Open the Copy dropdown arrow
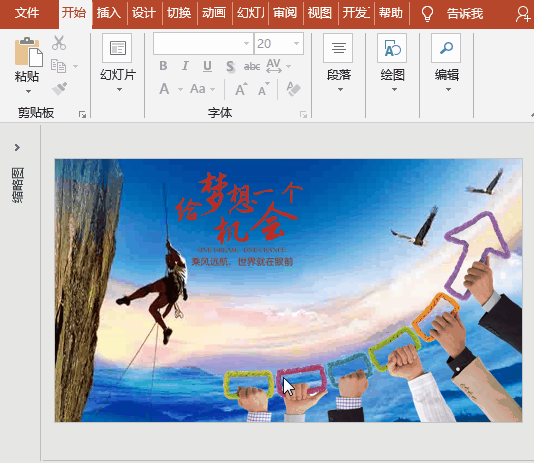The width and height of the screenshot is (534, 463). point(76,66)
